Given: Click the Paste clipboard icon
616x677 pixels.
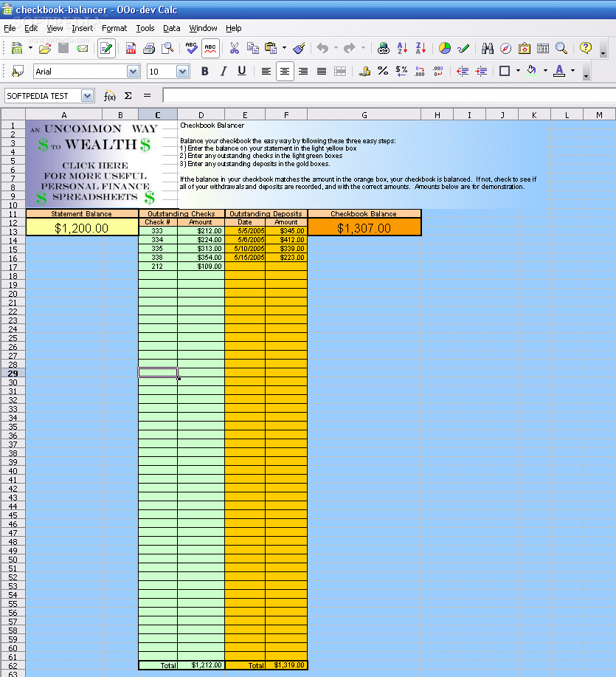Looking at the screenshot, I should [x=271, y=48].
